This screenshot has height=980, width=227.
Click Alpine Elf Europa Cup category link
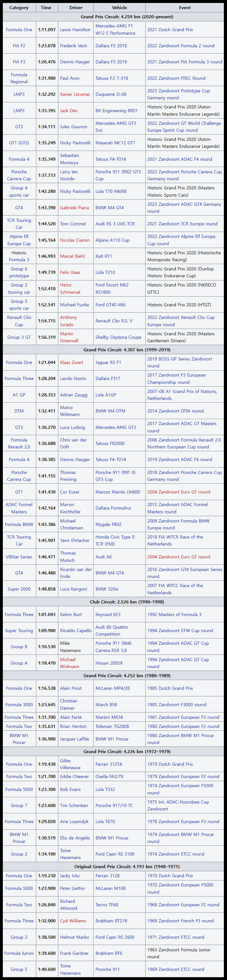[19, 240]
